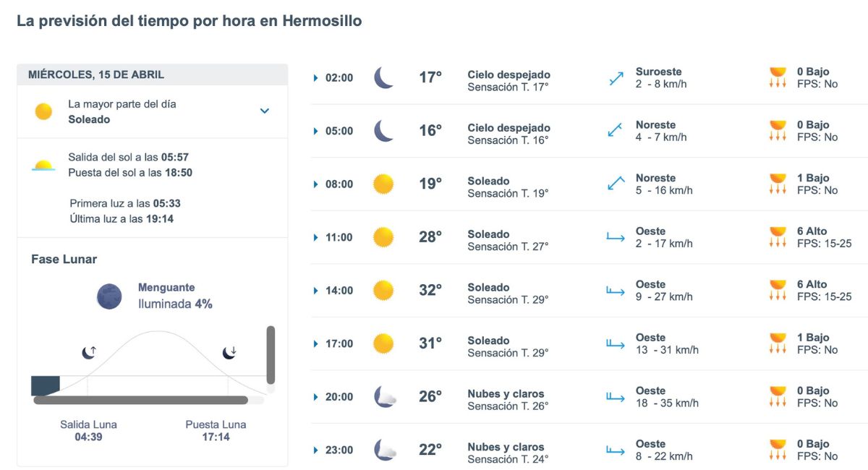
Task: Click the moonset icon above Puesta Luna
Action: 231,352
